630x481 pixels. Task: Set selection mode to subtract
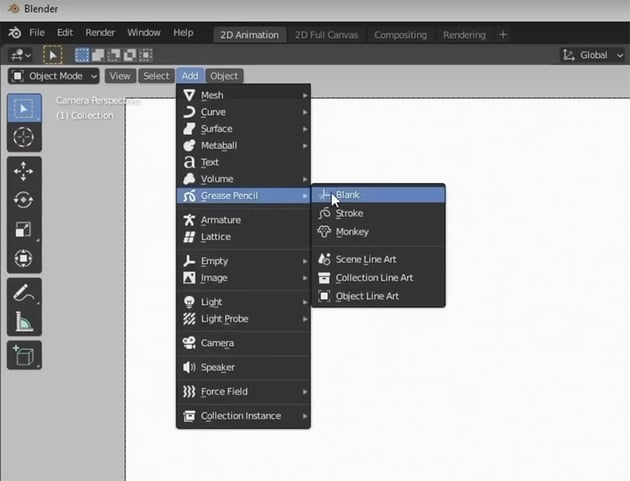point(114,55)
